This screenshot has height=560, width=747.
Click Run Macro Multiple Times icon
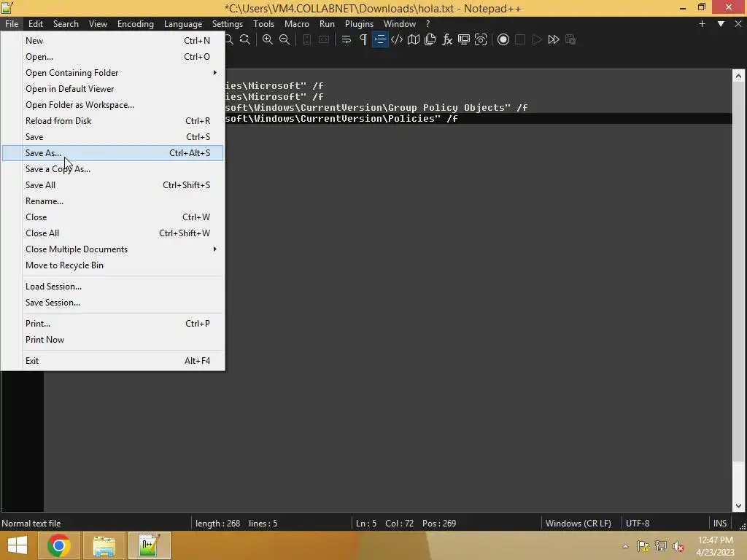554,39
